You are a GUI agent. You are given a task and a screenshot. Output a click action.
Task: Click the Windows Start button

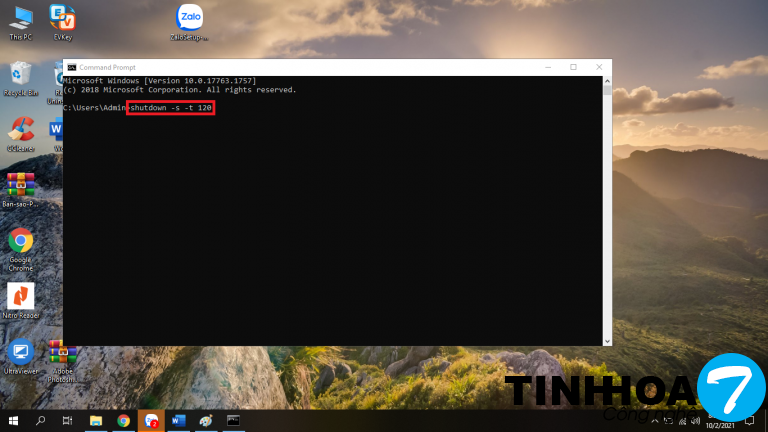point(14,421)
